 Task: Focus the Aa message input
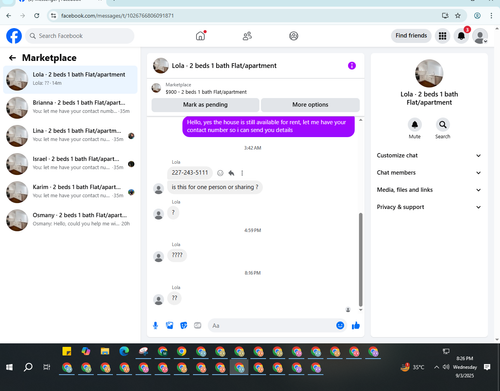coord(272,325)
